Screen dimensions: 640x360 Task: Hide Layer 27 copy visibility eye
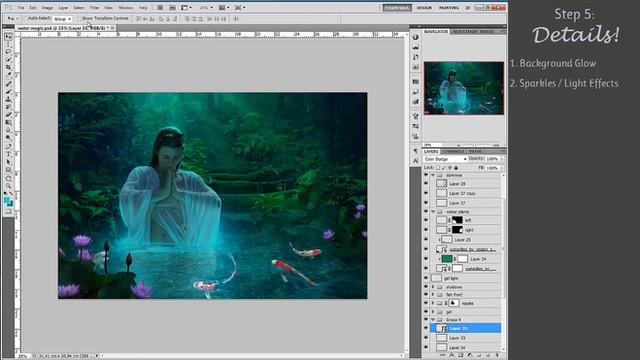point(426,193)
